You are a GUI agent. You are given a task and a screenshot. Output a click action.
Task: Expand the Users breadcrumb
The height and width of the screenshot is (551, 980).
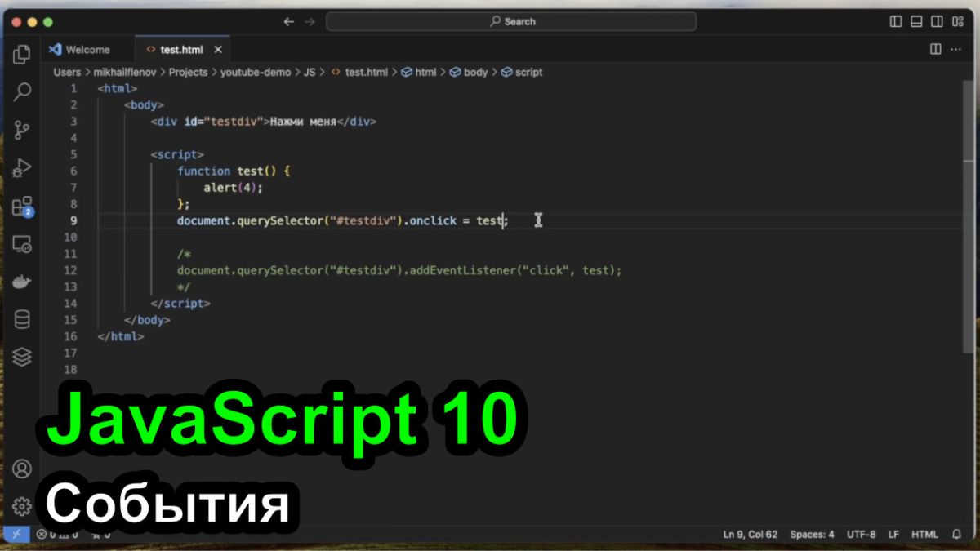point(67,72)
